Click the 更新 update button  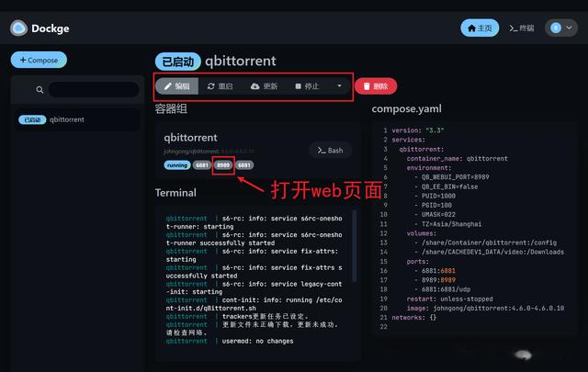tap(264, 86)
